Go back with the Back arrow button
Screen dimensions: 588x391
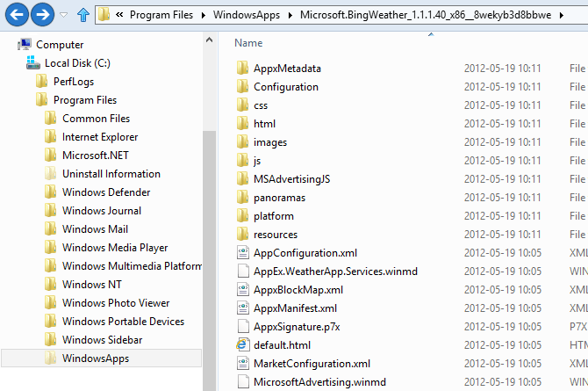point(17,15)
